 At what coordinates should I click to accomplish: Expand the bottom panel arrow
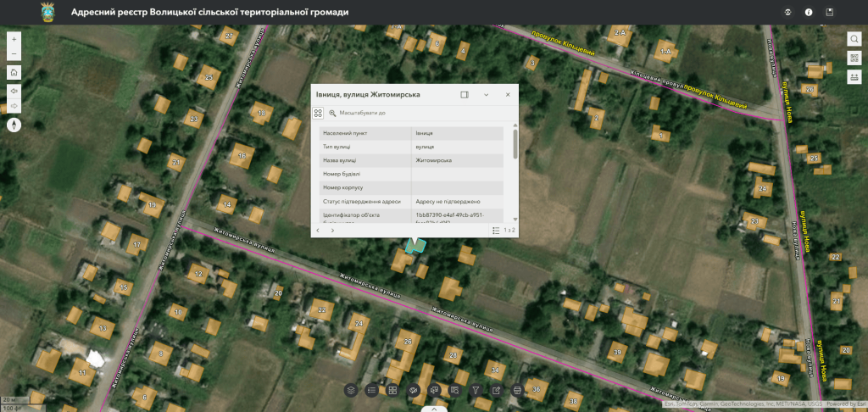[x=434, y=409]
